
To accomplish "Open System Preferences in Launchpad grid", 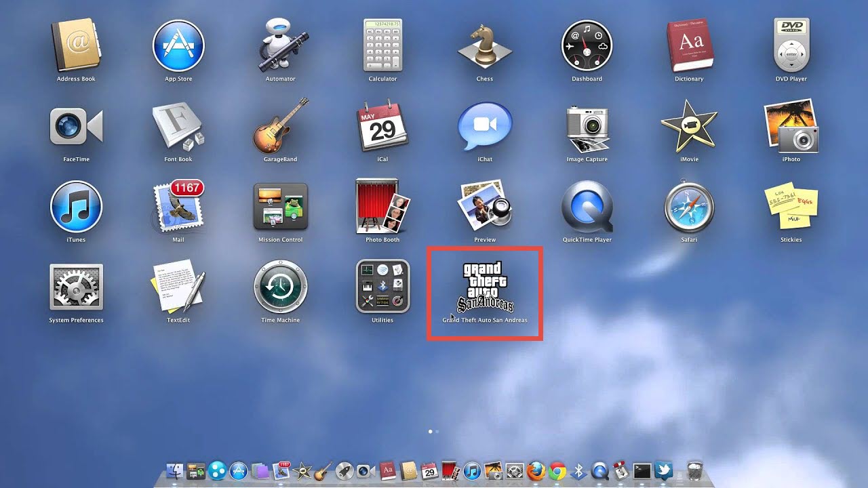I will 76,287.
